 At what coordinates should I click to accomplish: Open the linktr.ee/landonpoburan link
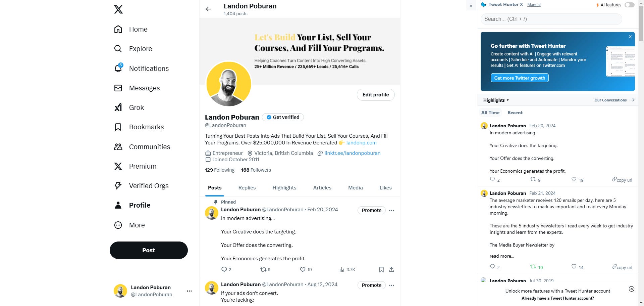click(352, 153)
